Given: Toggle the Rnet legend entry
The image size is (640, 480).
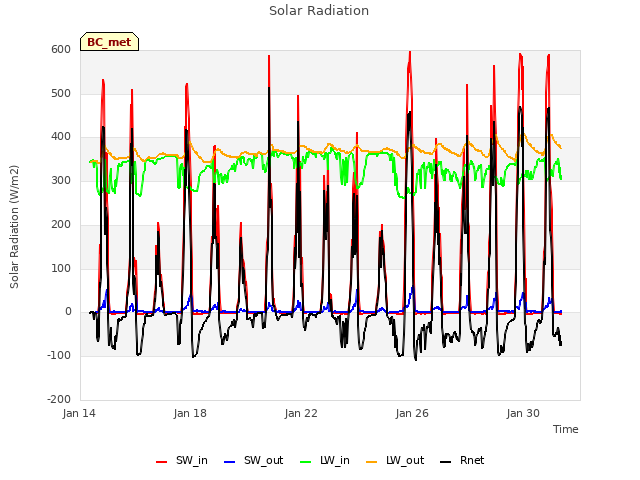Looking at the screenshot, I should (x=462, y=461).
